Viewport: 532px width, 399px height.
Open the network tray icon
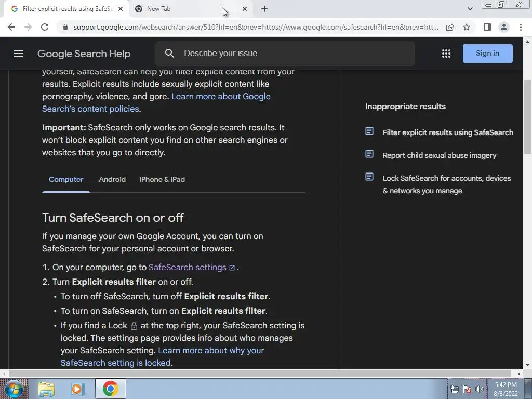(454, 389)
